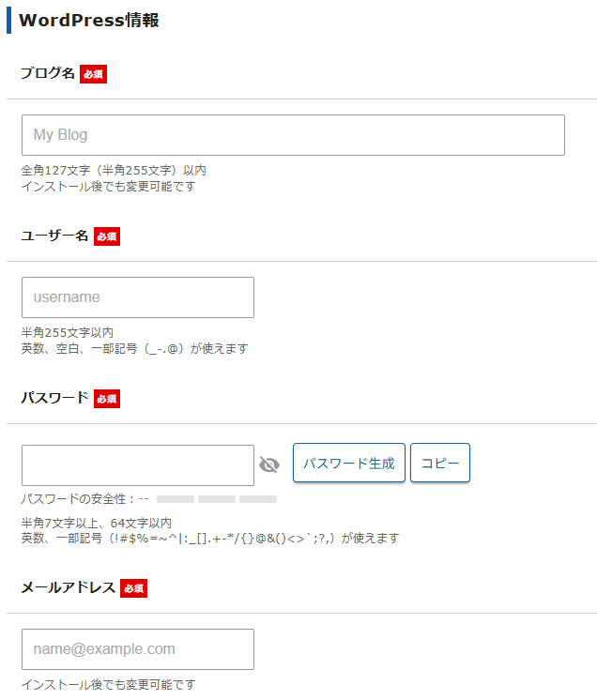Click the 半角255文字以内 username hint

pyautogui.click(x=68, y=333)
